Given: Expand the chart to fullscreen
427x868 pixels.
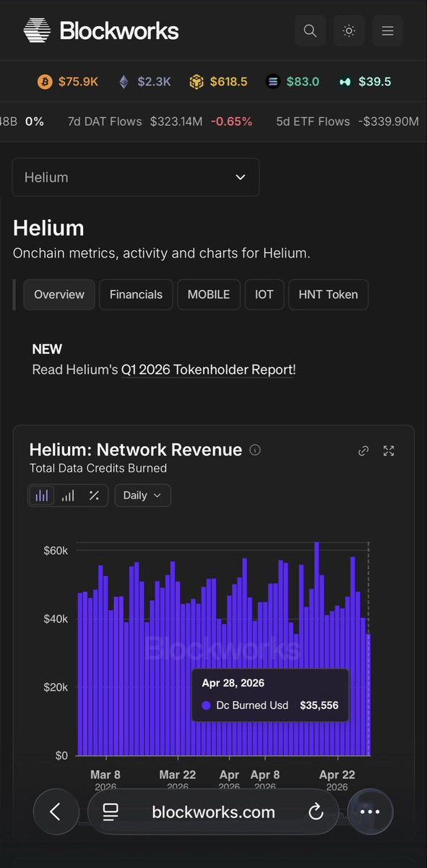Looking at the screenshot, I should point(389,451).
